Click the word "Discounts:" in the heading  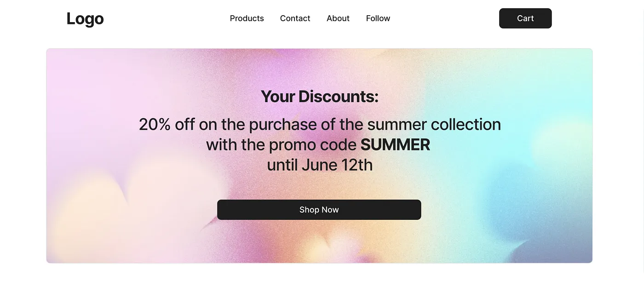click(x=338, y=97)
